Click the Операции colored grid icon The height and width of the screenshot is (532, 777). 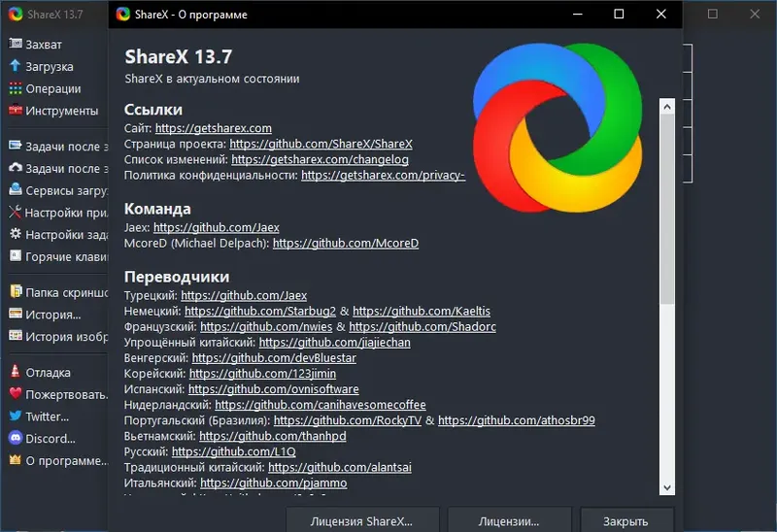tap(16, 88)
